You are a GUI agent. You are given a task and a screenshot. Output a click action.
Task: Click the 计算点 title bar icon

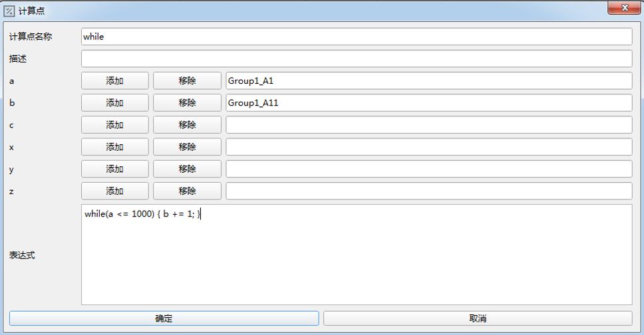pyautogui.click(x=9, y=11)
